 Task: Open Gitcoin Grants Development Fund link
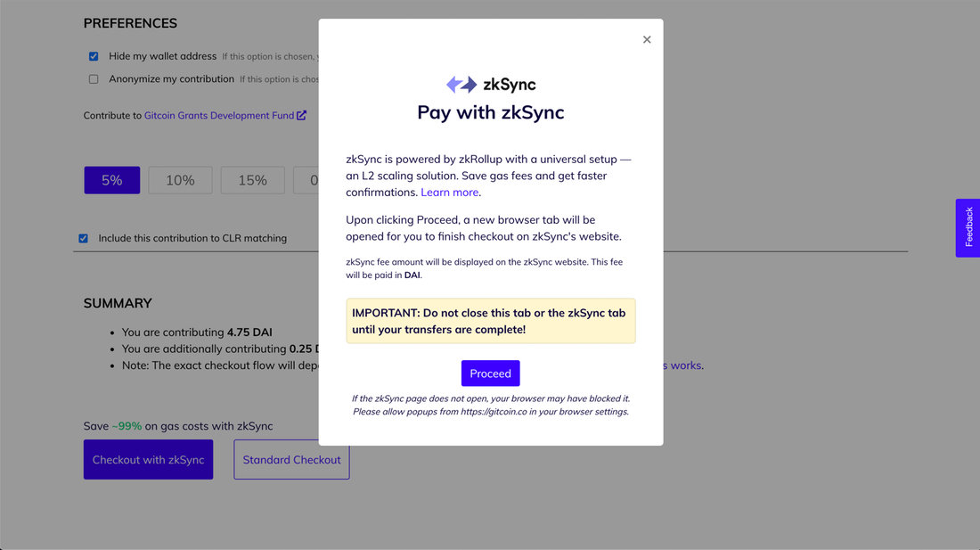click(219, 116)
